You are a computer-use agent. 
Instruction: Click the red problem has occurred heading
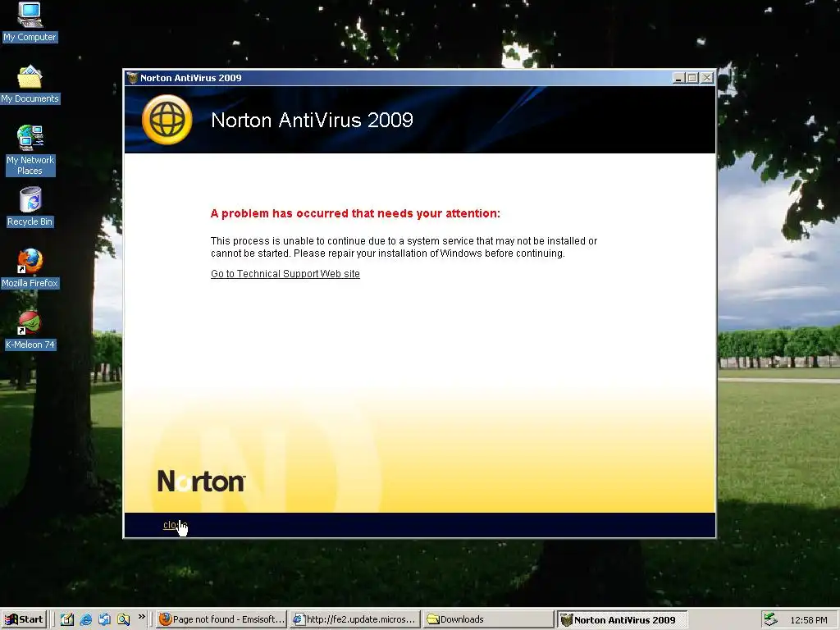point(355,213)
